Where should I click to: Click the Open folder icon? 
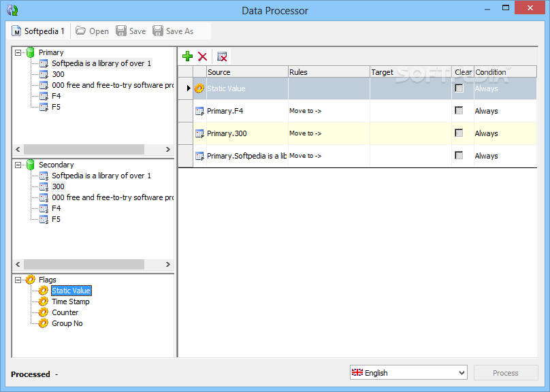point(81,31)
